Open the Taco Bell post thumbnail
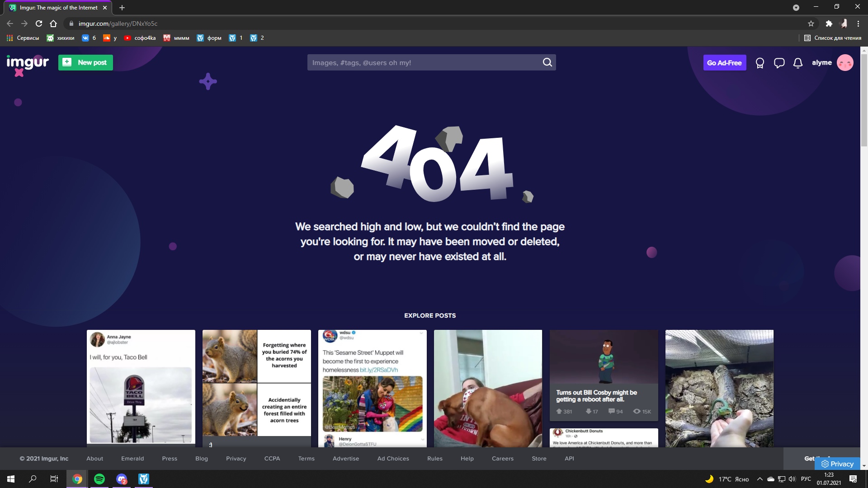 pos(141,388)
